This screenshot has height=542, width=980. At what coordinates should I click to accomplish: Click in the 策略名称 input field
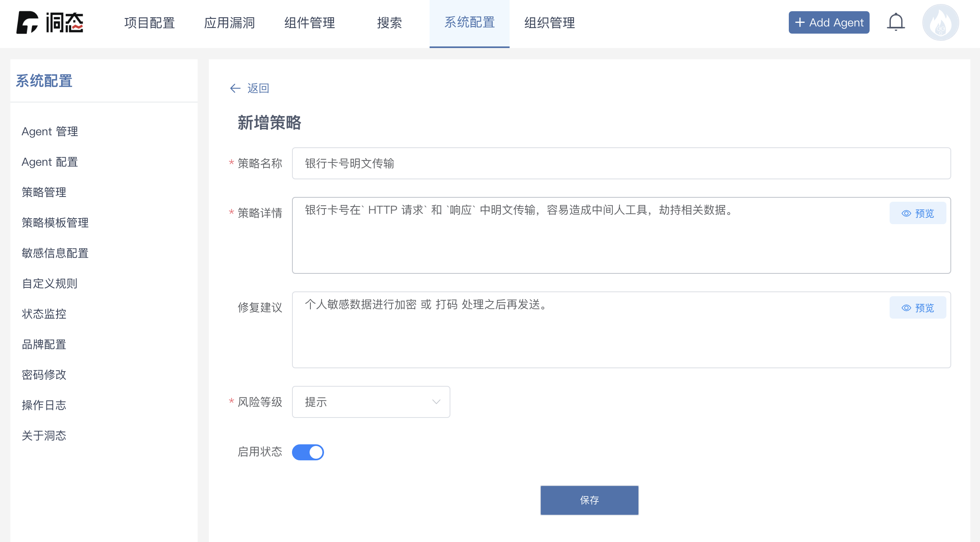click(x=621, y=163)
